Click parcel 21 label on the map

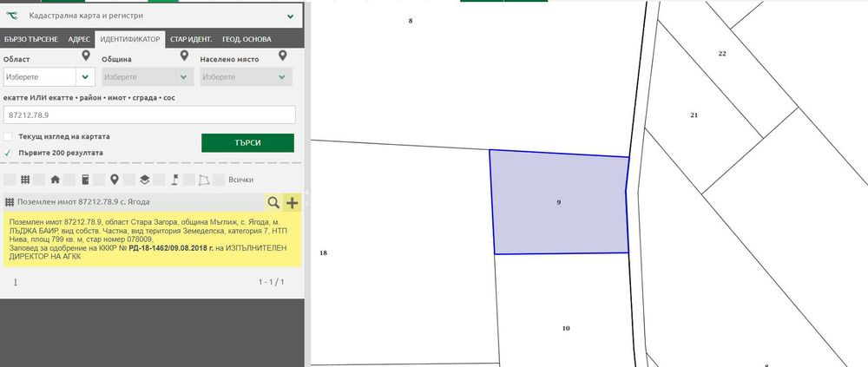pyautogui.click(x=694, y=115)
